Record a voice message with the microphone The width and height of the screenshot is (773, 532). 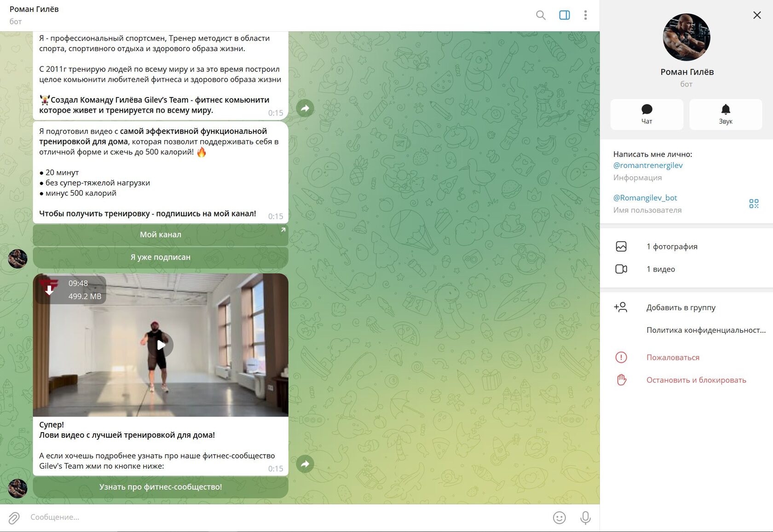(x=585, y=518)
